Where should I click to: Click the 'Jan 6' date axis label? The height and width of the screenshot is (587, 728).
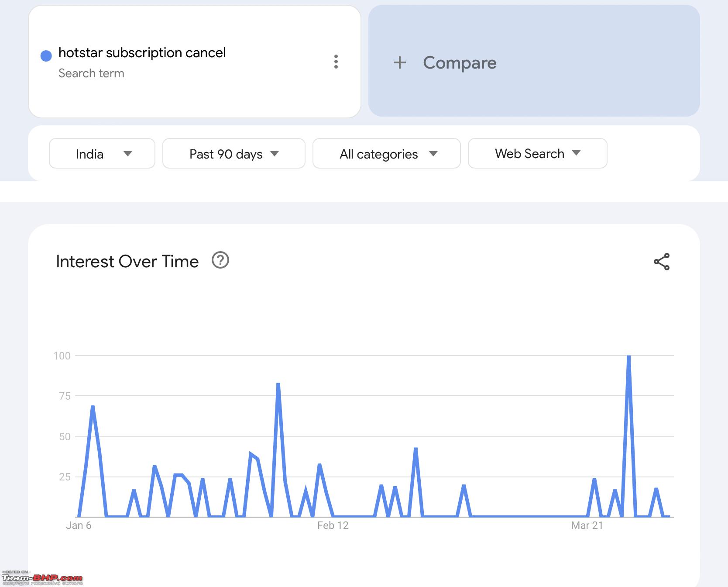pyautogui.click(x=79, y=525)
